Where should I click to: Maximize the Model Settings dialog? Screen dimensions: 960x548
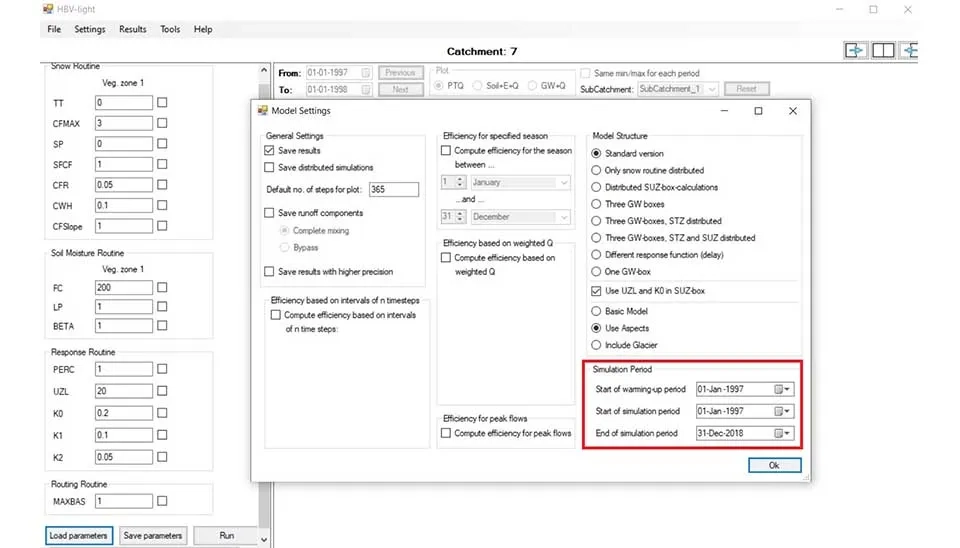pos(758,111)
